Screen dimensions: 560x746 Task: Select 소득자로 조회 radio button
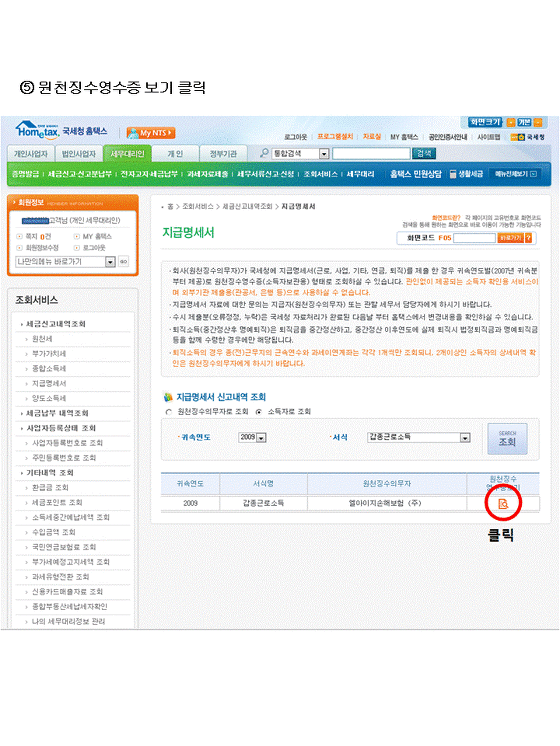pyautogui.click(x=258, y=412)
